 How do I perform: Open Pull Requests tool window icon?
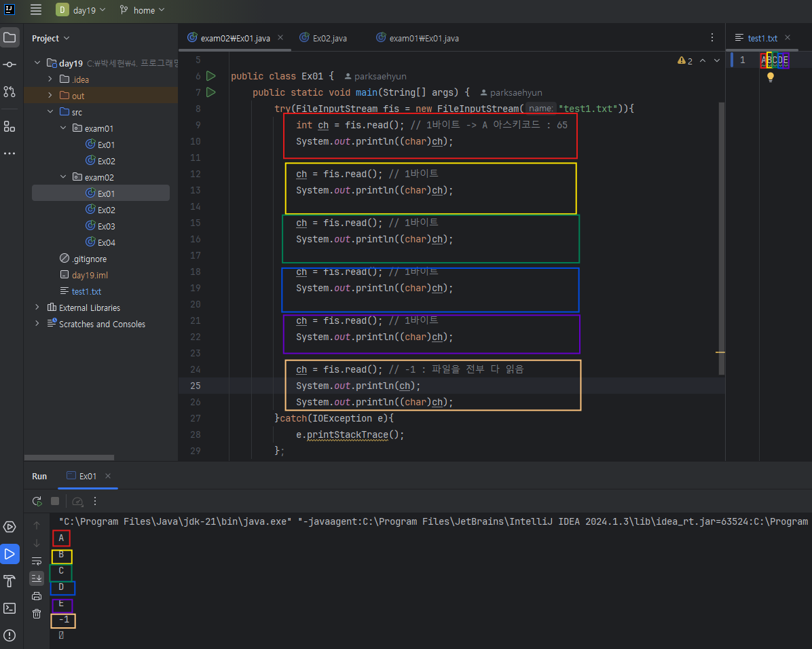(10, 91)
